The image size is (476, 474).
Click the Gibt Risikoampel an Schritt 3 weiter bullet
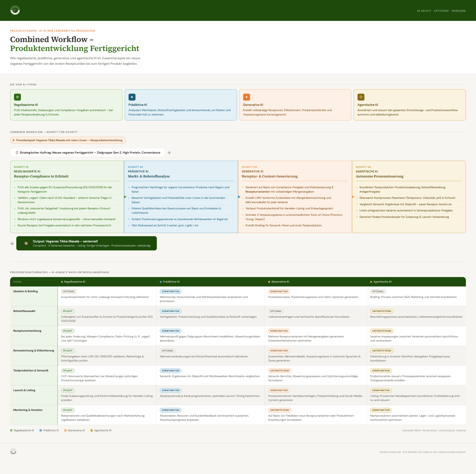[x=165, y=226]
